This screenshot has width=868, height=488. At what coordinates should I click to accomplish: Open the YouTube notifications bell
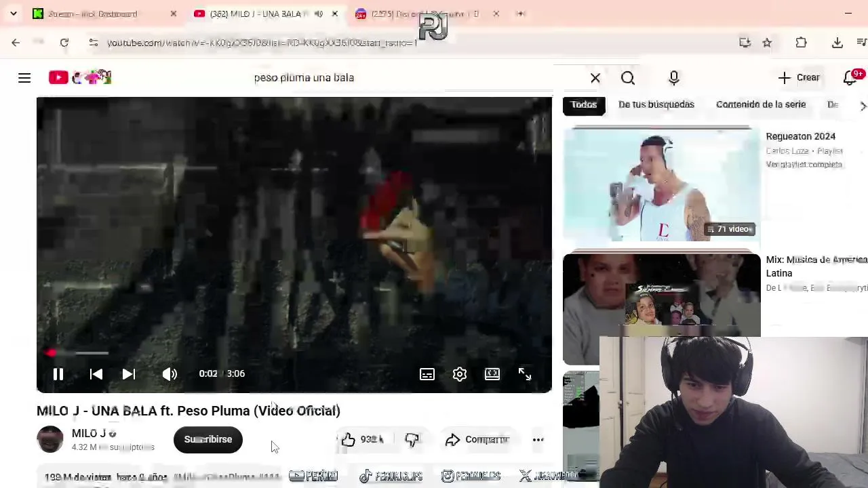pos(850,78)
